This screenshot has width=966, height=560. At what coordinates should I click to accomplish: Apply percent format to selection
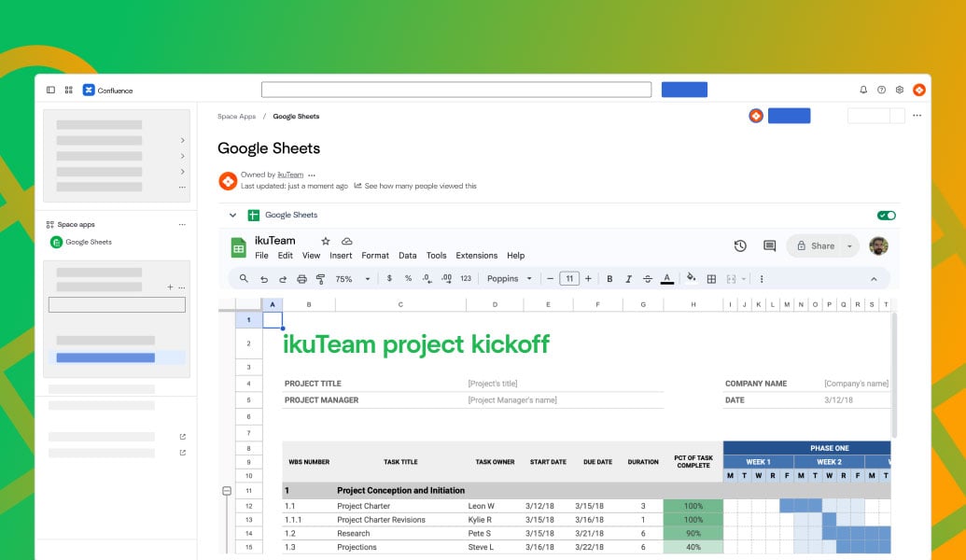click(409, 278)
